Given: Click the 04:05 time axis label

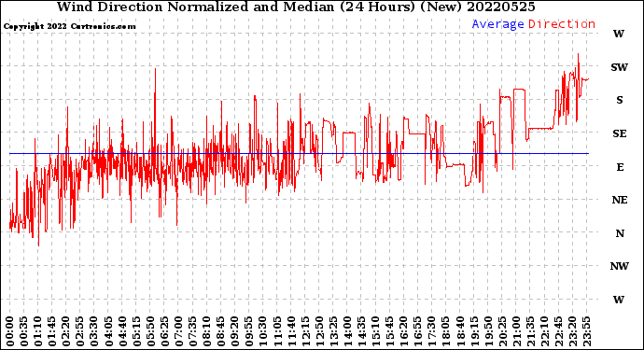Looking at the screenshot, I should 108,331.
